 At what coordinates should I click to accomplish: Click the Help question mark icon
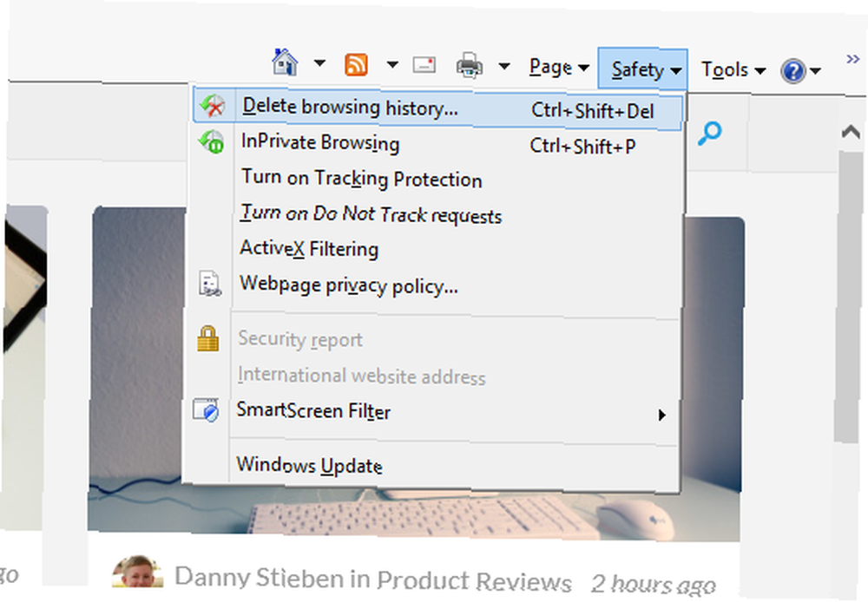pyautogui.click(x=792, y=71)
